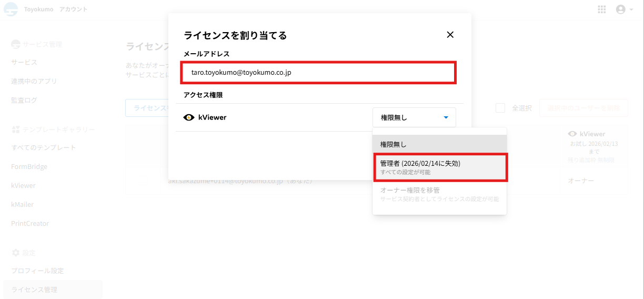Click the Toyokumo logo icon
The width and height of the screenshot is (644, 299).
click(x=11, y=9)
